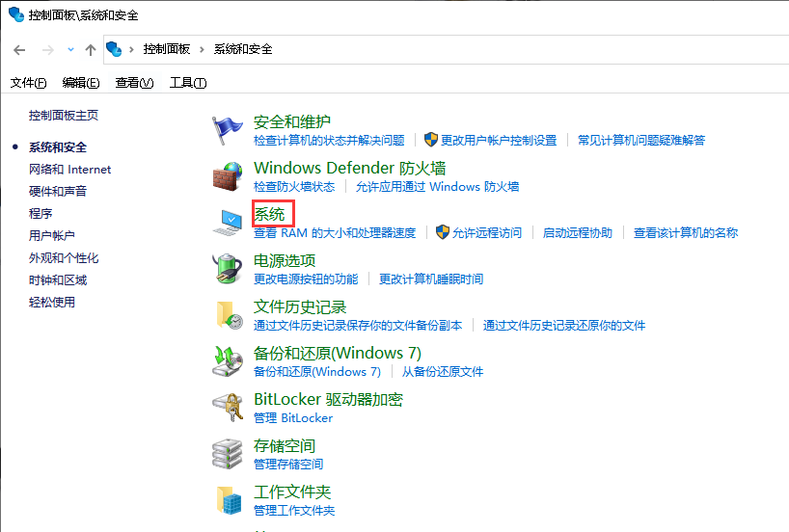This screenshot has width=789, height=532.
Task: Open 外观和个性化 category
Action: [64, 258]
